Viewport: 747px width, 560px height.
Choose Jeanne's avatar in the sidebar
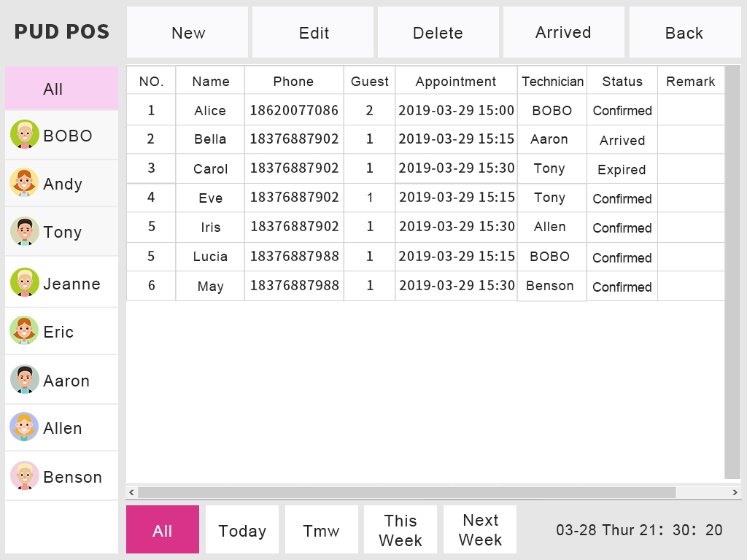(x=25, y=283)
